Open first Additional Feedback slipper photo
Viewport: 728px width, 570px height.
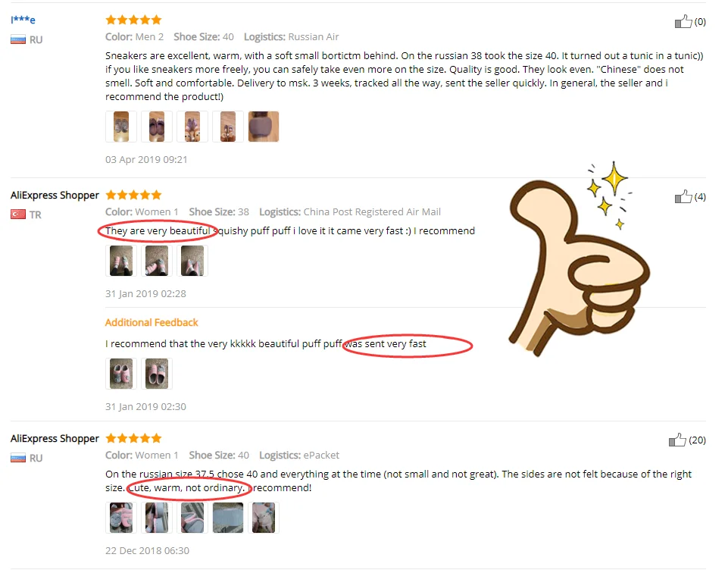click(x=121, y=374)
